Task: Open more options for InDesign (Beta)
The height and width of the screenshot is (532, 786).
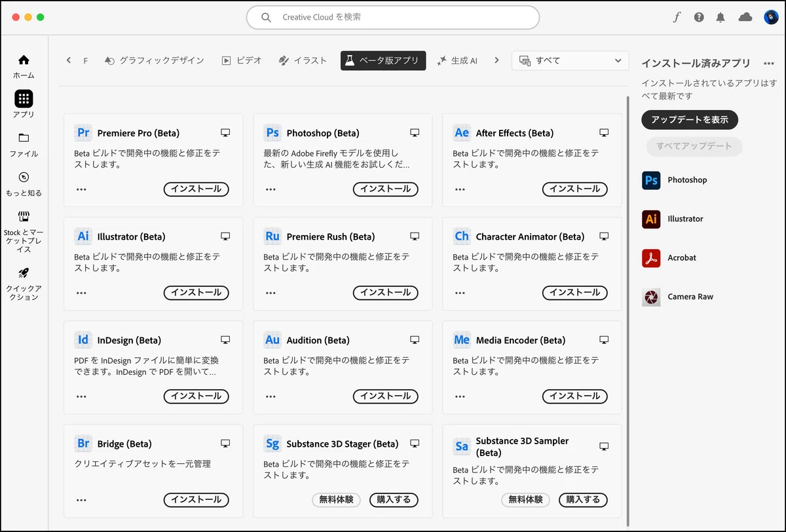Action: point(81,396)
